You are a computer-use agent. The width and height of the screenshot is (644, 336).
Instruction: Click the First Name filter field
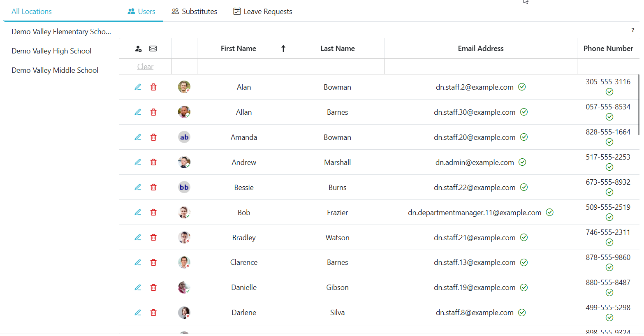244,67
